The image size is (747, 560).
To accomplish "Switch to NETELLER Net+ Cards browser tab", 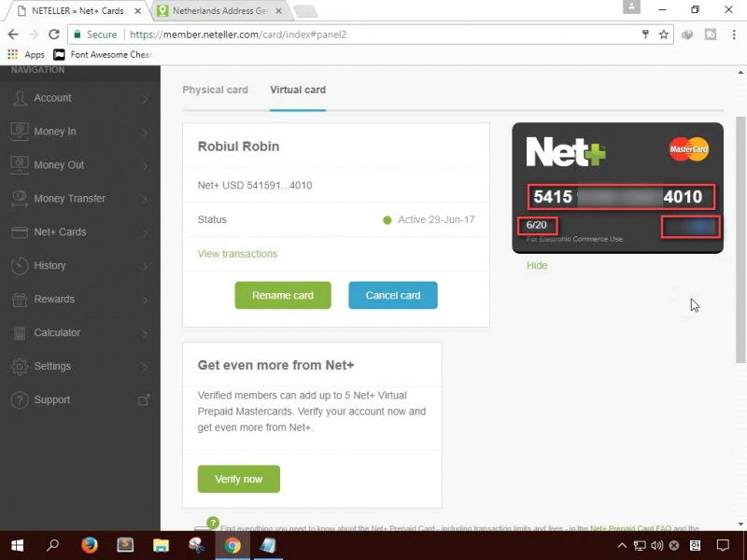I will [x=78, y=10].
